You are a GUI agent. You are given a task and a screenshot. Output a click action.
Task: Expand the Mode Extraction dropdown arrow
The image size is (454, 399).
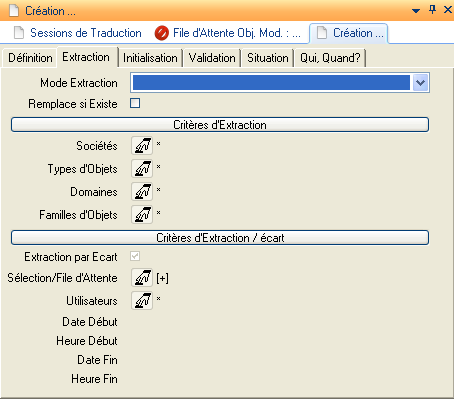pos(420,83)
